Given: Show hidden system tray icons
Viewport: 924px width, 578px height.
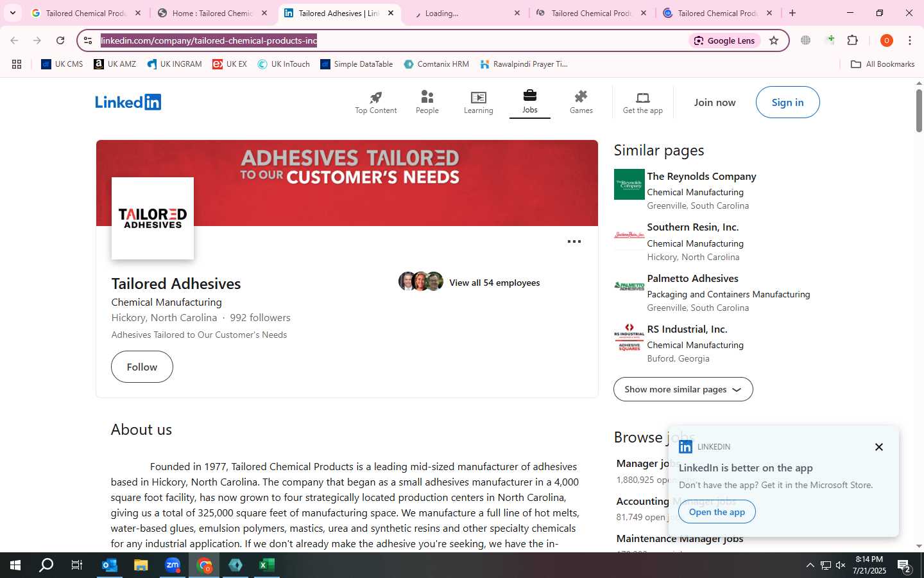Looking at the screenshot, I should pos(810,565).
